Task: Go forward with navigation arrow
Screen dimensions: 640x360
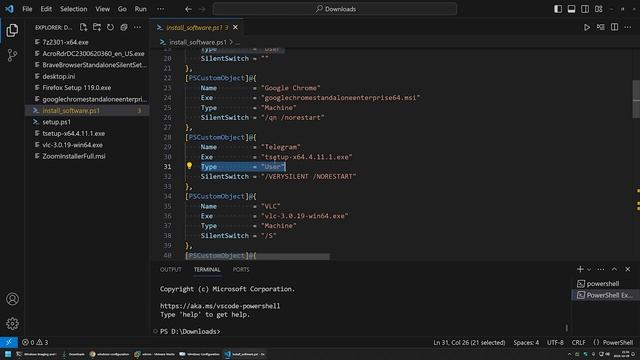Action: pyautogui.click(x=202, y=9)
